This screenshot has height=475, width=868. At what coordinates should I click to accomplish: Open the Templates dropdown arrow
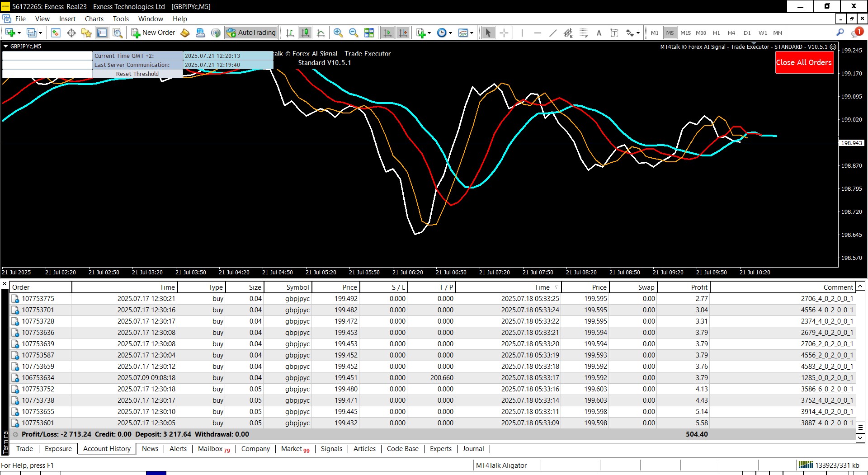click(472, 33)
